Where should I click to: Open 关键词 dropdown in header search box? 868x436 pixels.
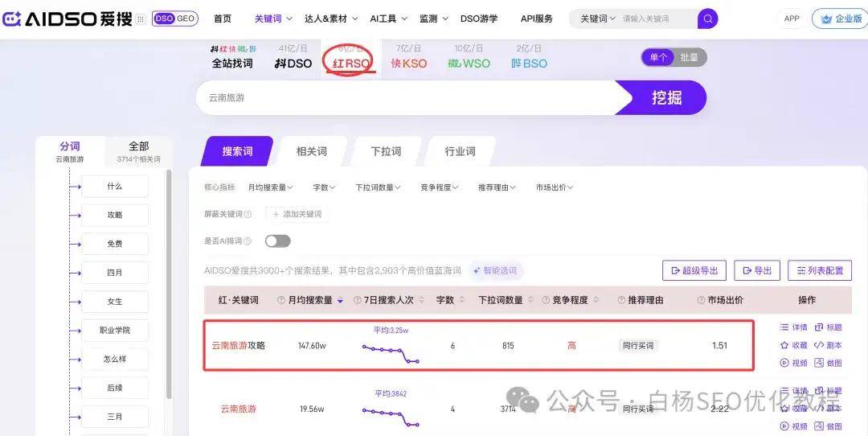pos(598,19)
